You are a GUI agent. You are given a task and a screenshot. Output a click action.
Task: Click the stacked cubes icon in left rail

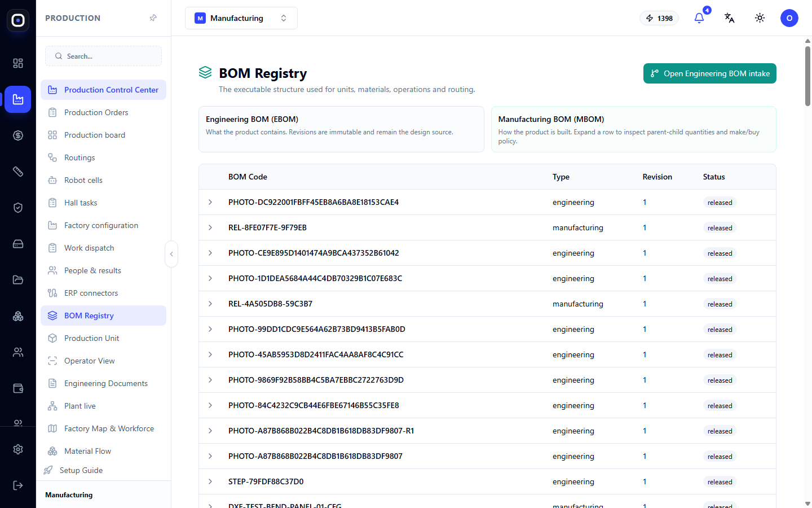coord(18,316)
